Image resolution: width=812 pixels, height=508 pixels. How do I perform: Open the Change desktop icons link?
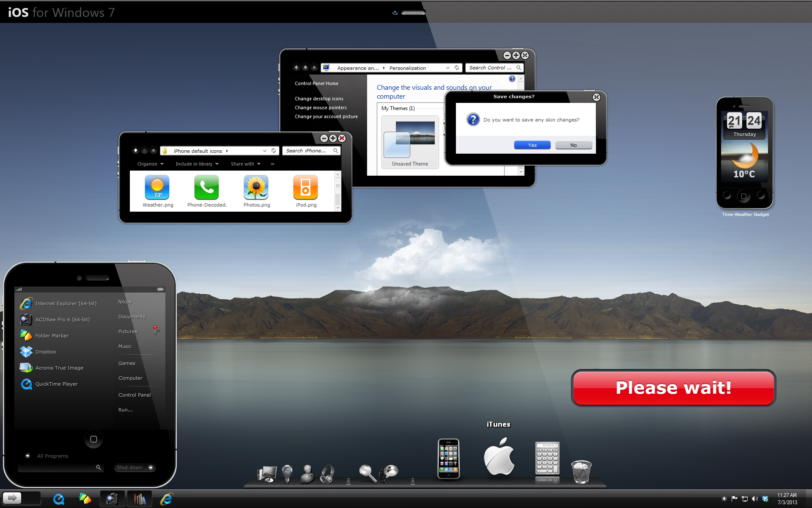[x=319, y=99]
